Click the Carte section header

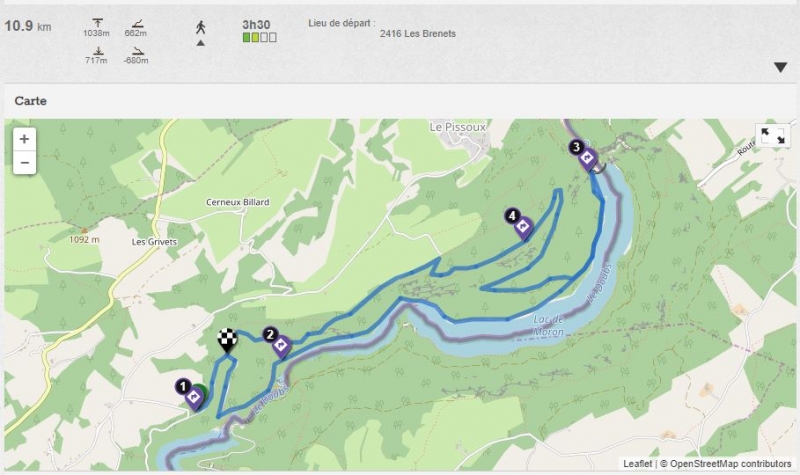click(31, 101)
